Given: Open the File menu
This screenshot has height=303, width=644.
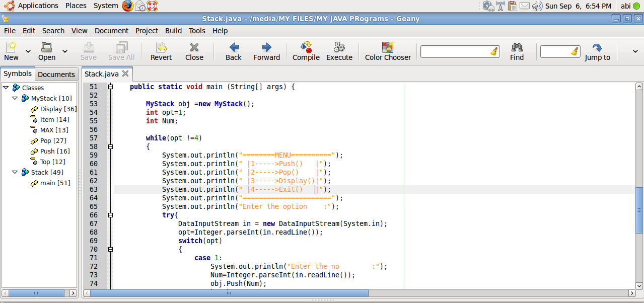Looking at the screenshot, I should [10, 31].
